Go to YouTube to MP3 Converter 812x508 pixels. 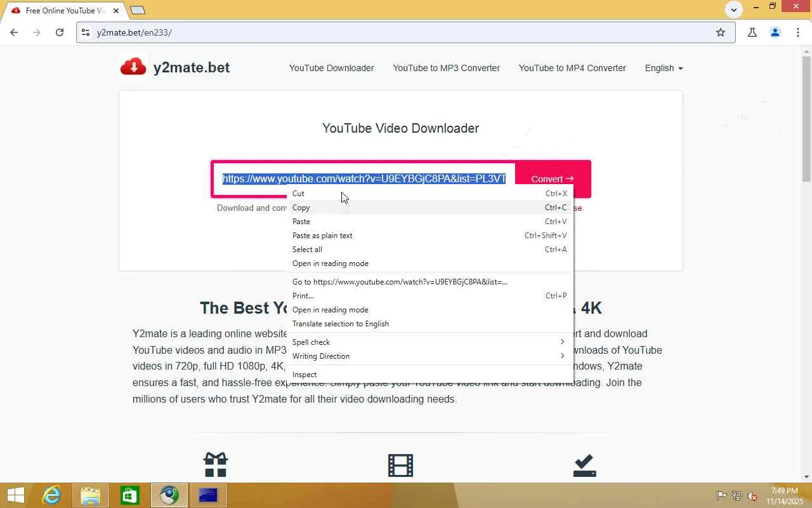[446, 68]
